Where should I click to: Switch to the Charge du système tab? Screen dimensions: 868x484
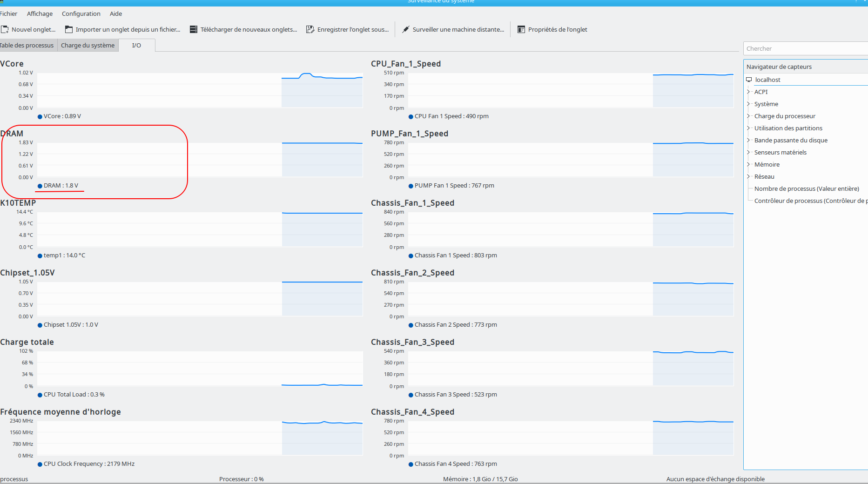[x=87, y=45]
